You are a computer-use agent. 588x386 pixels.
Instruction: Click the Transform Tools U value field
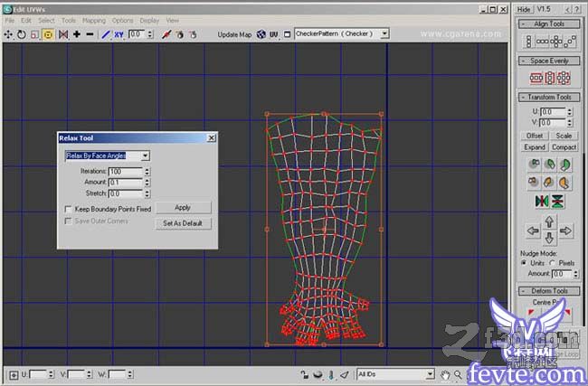[x=553, y=112]
